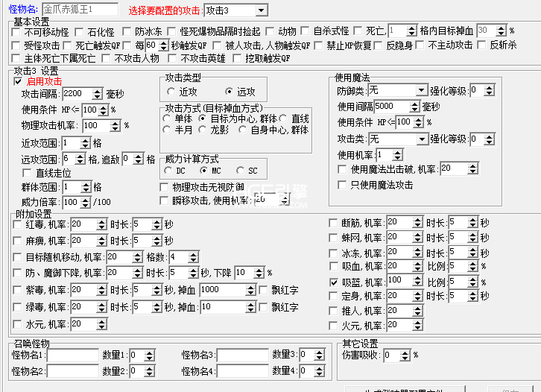Viewport: 541px width, 392px height.
Task: Open the 选择要配置的攻击 dropdown showing 攻击3
Action: tap(260, 10)
